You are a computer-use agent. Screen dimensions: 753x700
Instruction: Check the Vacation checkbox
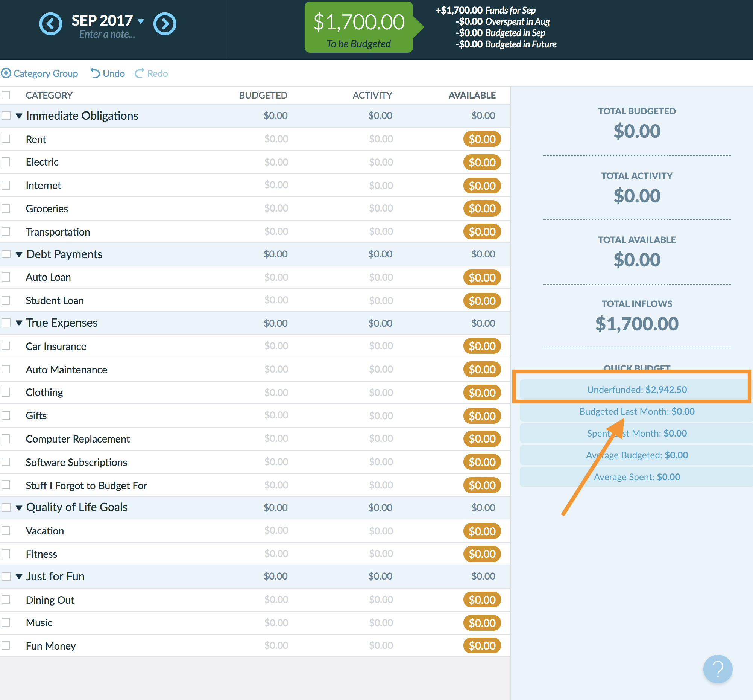pyautogui.click(x=6, y=531)
